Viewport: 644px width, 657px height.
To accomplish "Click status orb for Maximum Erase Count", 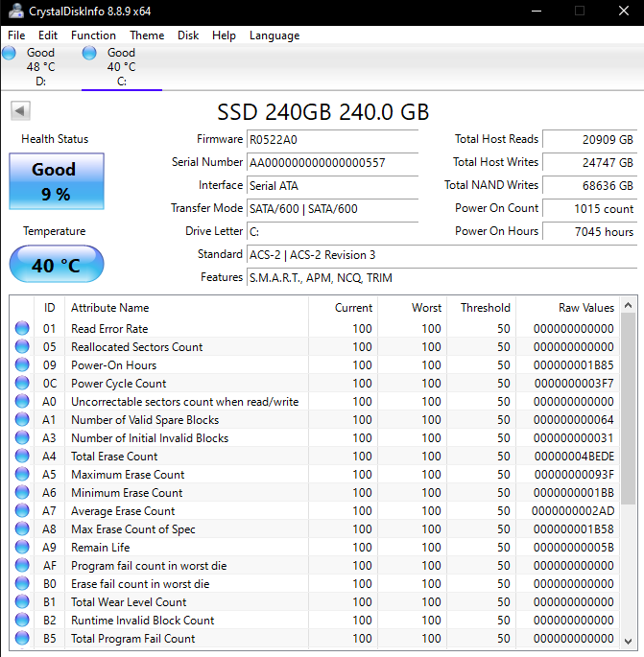I will pos(22,474).
